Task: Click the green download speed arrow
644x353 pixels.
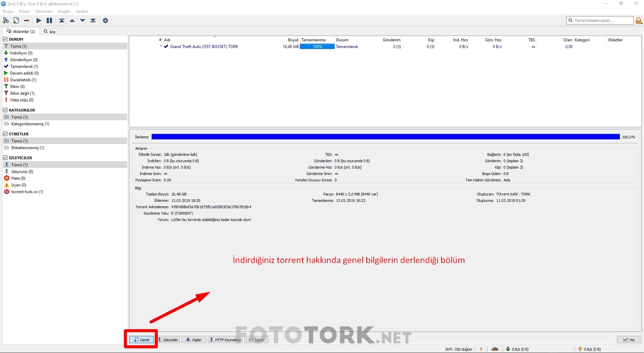Action: point(508,349)
